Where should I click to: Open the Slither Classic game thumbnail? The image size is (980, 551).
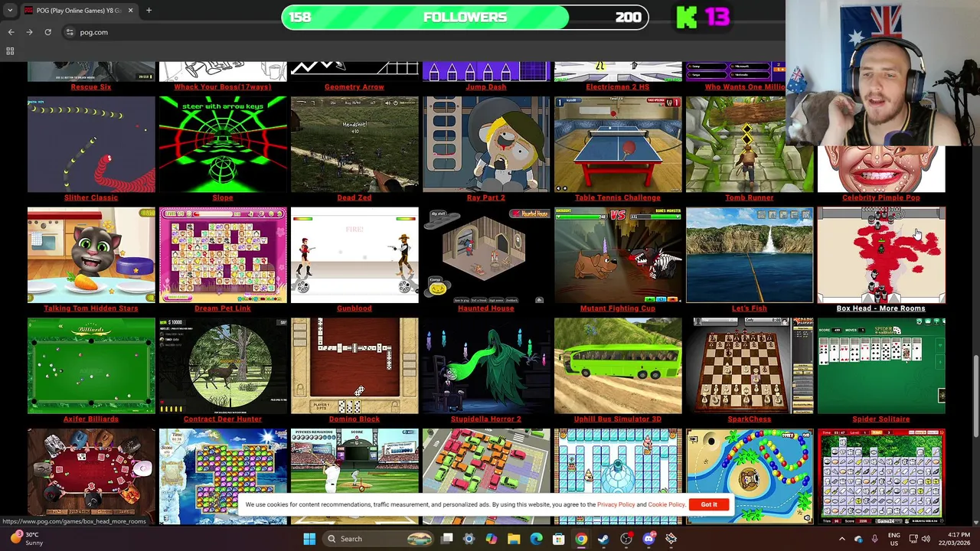pyautogui.click(x=91, y=144)
